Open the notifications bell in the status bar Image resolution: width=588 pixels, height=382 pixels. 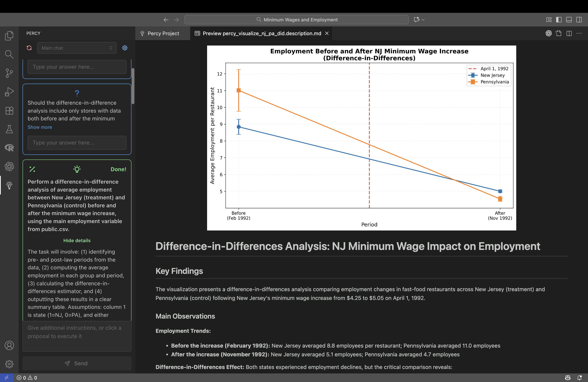pyautogui.click(x=579, y=378)
